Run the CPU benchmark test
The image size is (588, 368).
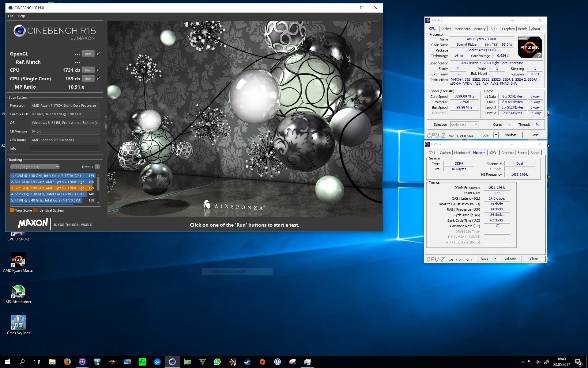coord(88,70)
